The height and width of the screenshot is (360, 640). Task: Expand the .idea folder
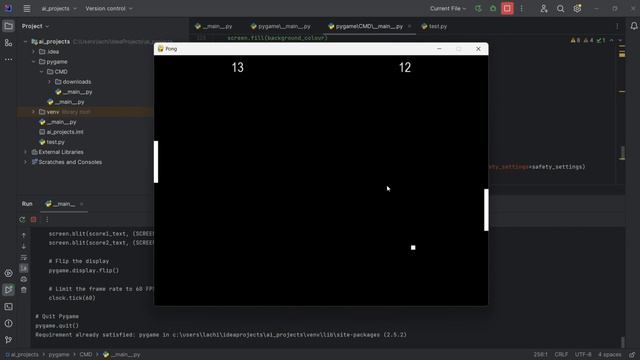tap(33, 52)
